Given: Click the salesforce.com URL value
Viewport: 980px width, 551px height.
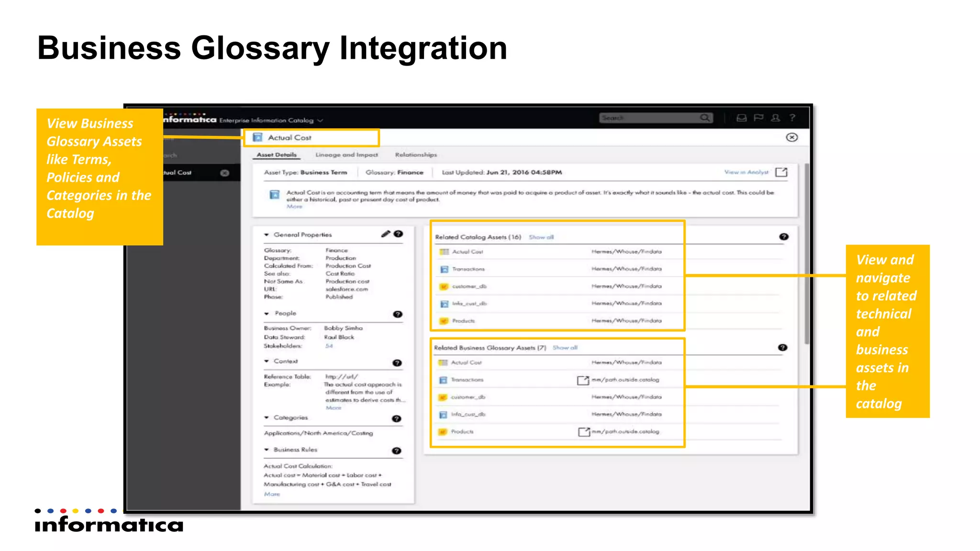Looking at the screenshot, I should click(x=346, y=289).
